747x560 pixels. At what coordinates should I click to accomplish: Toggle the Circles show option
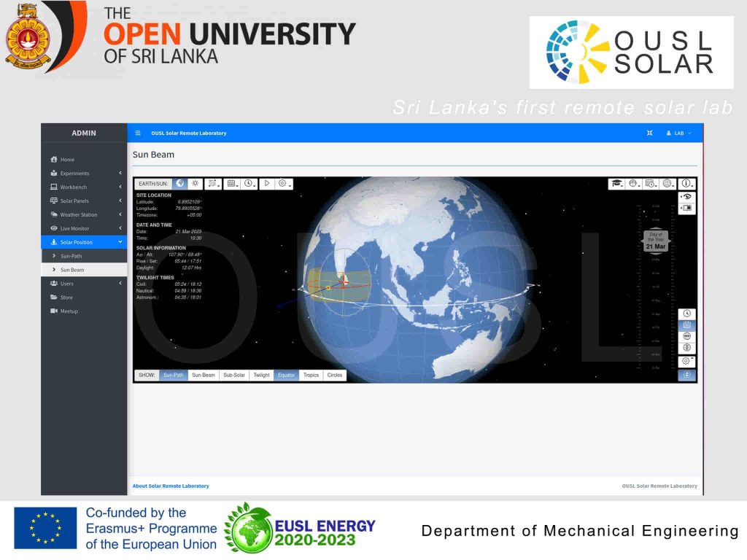pyautogui.click(x=334, y=376)
